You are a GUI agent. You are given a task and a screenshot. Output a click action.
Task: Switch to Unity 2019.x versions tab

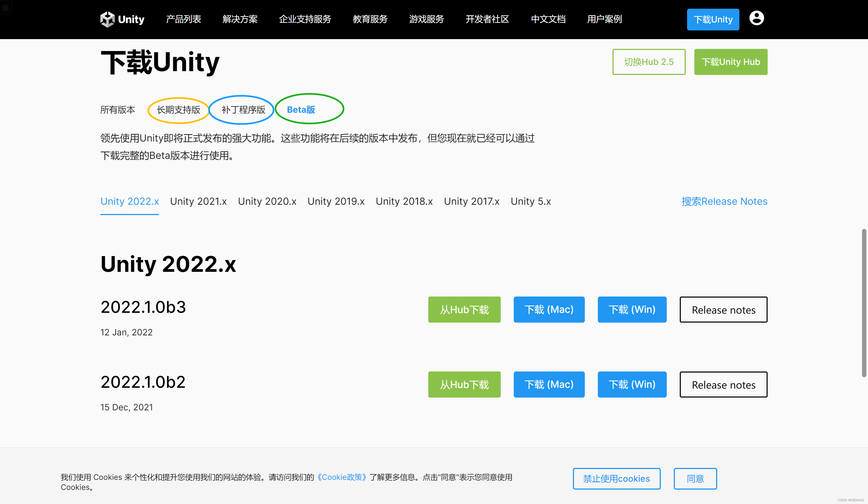pos(336,201)
